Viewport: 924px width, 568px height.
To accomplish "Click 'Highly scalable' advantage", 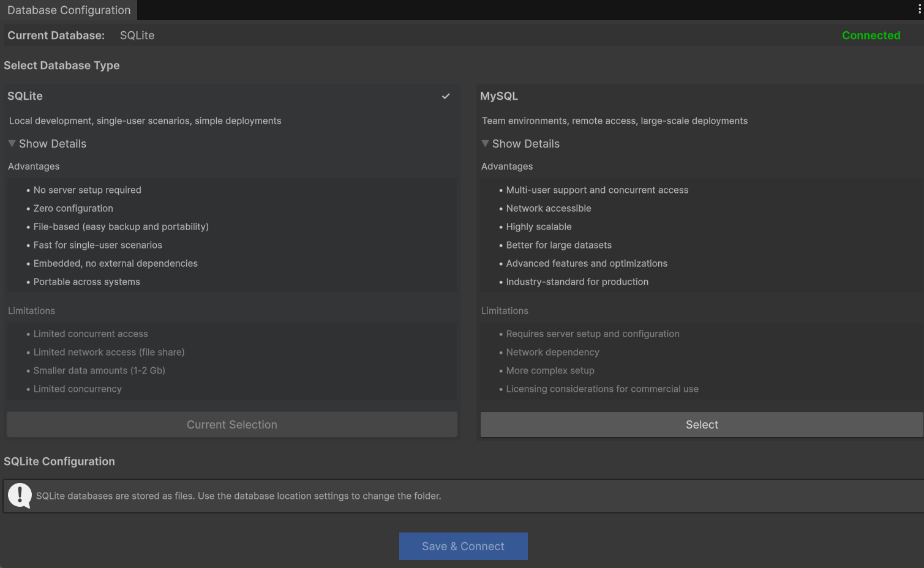I will click(x=539, y=227).
